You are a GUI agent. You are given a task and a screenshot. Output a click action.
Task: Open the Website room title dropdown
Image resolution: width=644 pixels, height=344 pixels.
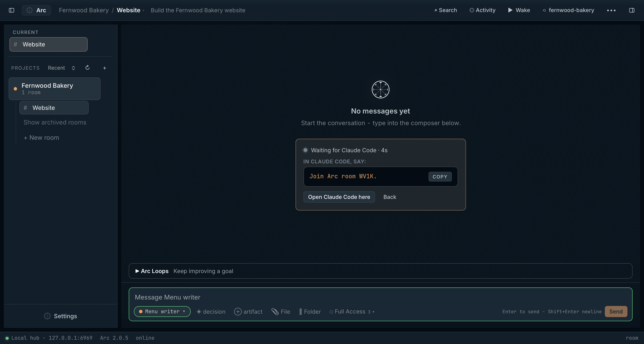130,10
